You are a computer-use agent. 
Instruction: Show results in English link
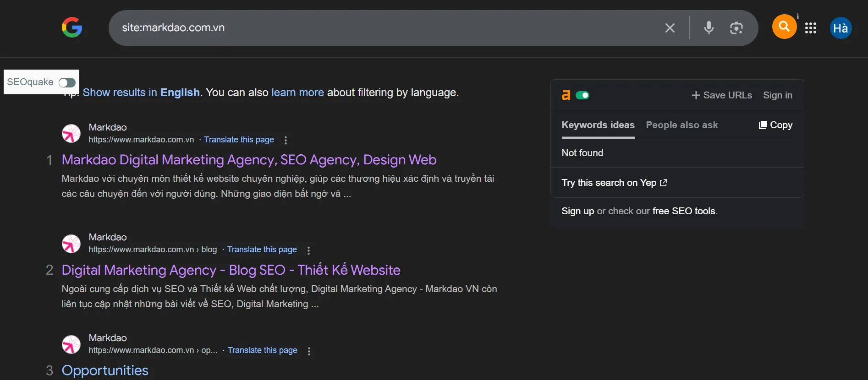pos(141,92)
